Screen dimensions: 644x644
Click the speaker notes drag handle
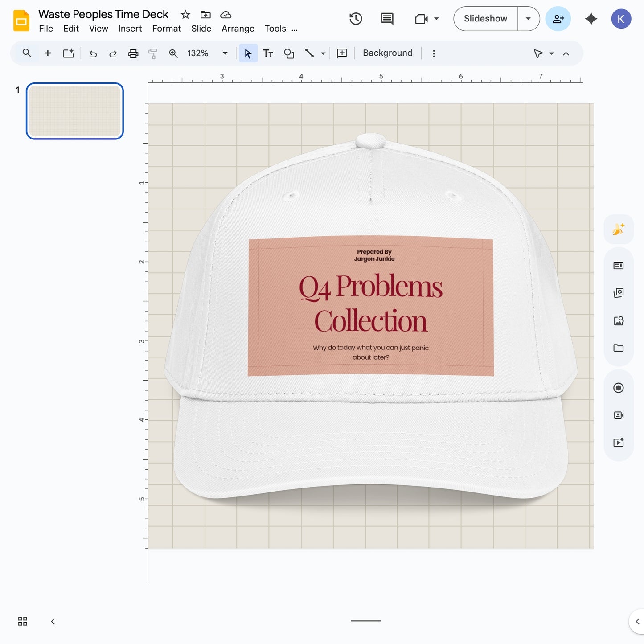click(366, 620)
